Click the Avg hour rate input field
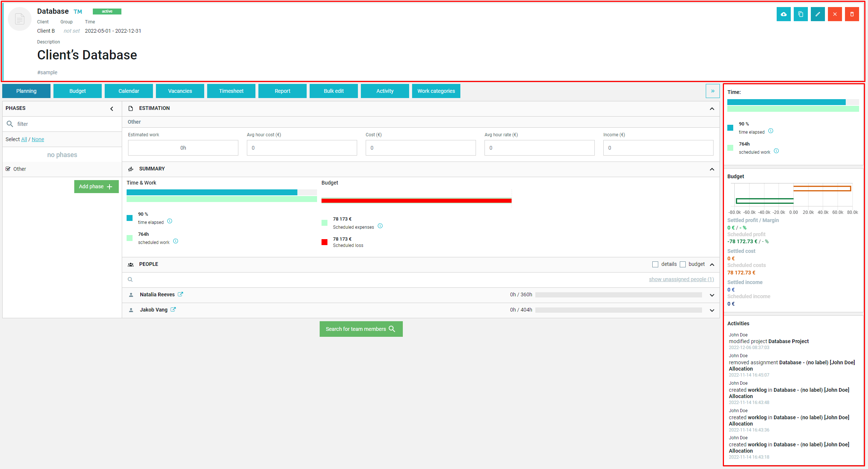 [x=539, y=148]
